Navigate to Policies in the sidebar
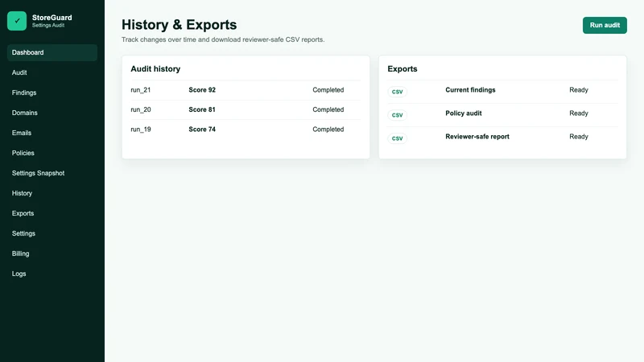The height and width of the screenshot is (362, 644). pyautogui.click(x=52, y=153)
